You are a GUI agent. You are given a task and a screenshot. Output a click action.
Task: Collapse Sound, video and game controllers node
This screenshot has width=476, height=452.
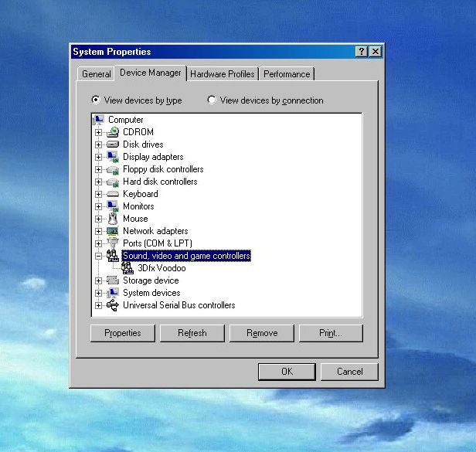coord(98,257)
